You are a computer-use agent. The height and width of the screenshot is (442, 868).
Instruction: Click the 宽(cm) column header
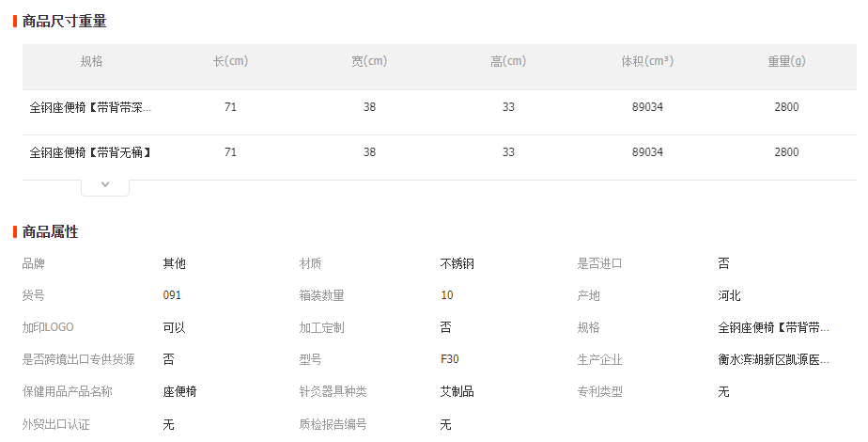(x=369, y=61)
